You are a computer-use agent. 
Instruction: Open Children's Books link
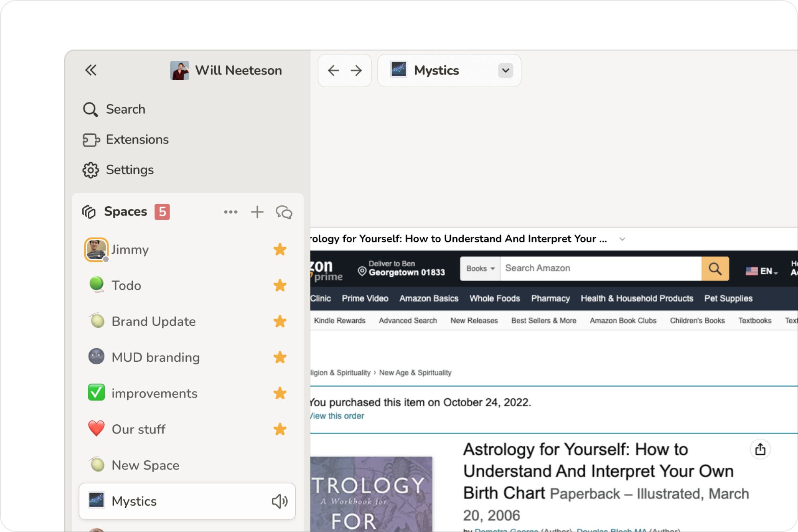[x=697, y=321]
